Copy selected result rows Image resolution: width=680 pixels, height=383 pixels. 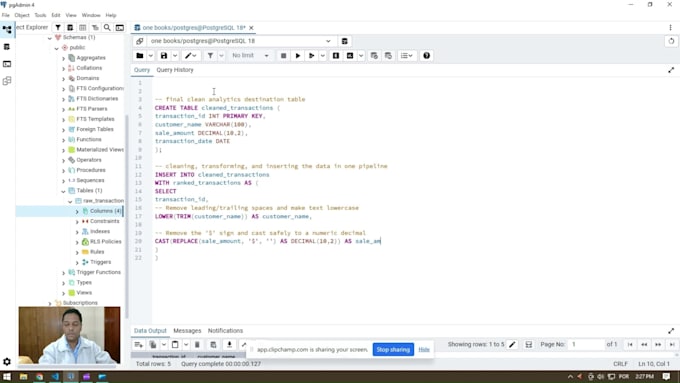tap(153, 344)
